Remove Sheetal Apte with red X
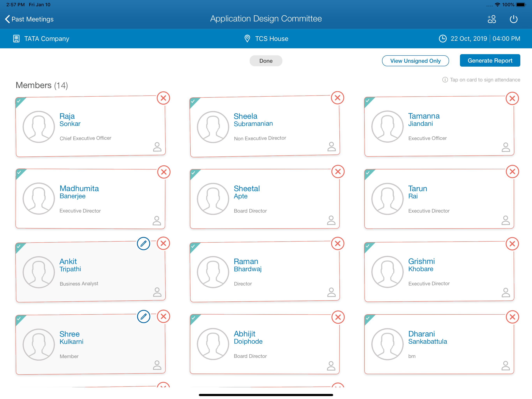The width and height of the screenshot is (532, 399). click(x=338, y=172)
